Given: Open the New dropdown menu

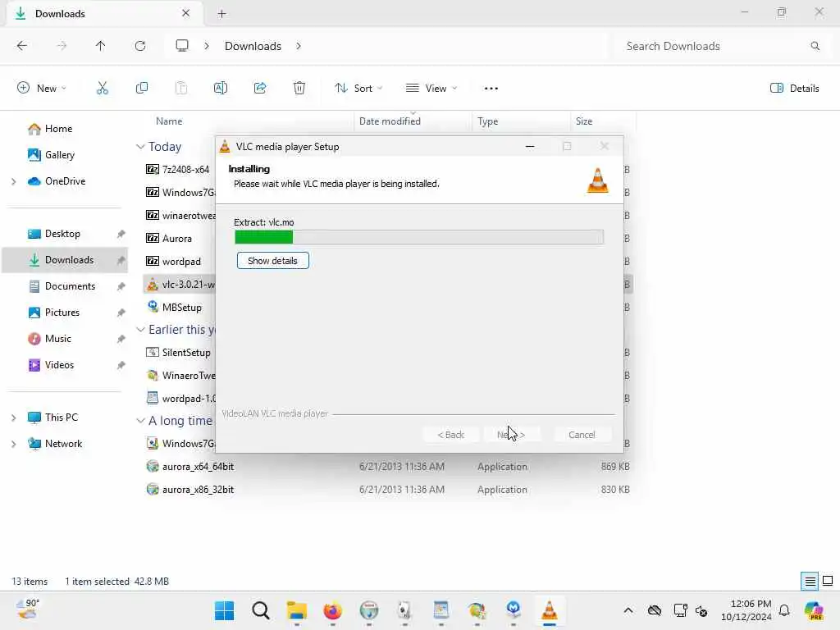Looking at the screenshot, I should pyautogui.click(x=42, y=88).
